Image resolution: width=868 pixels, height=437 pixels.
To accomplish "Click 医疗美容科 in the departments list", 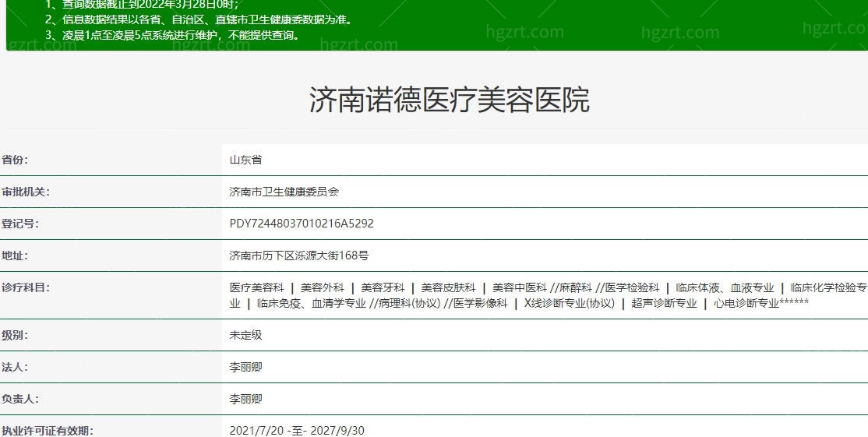I will click(256, 287).
